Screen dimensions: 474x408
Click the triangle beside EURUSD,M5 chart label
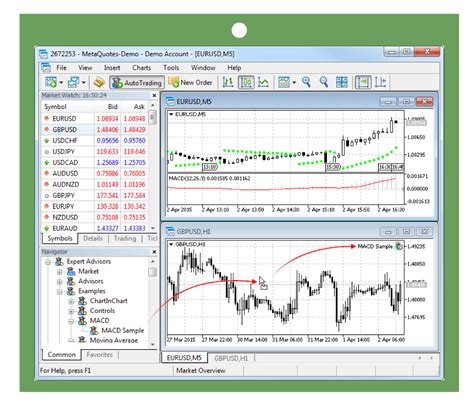click(171, 114)
